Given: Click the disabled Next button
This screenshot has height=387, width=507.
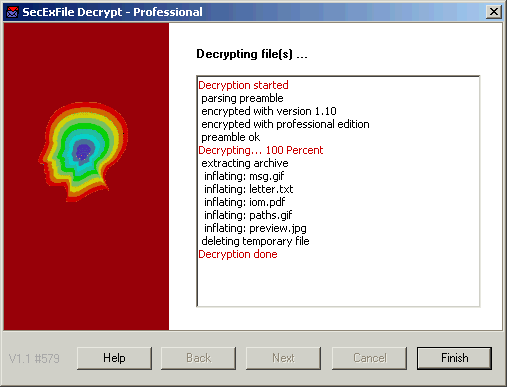Looking at the screenshot, I should [x=283, y=358].
